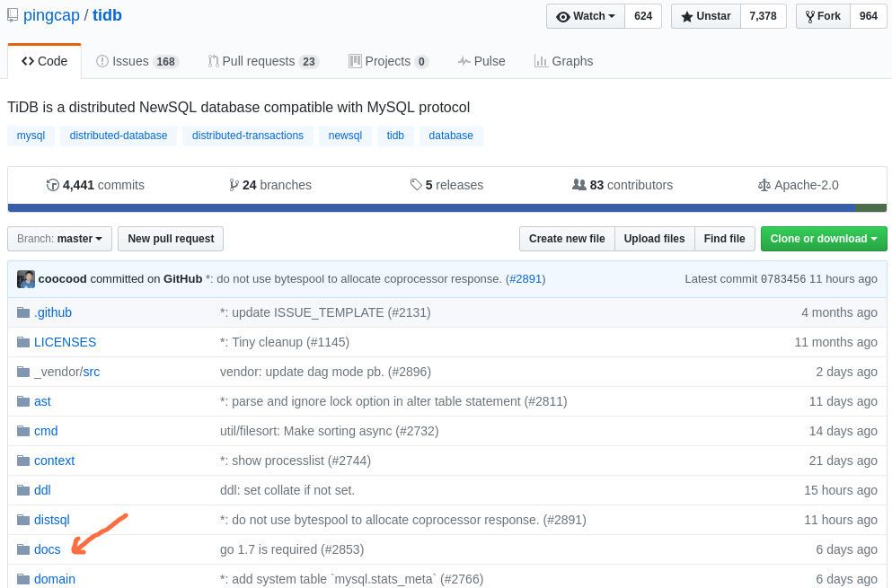892x588 pixels.
Task: Switch to the Code tab
Action: (45, 60)
